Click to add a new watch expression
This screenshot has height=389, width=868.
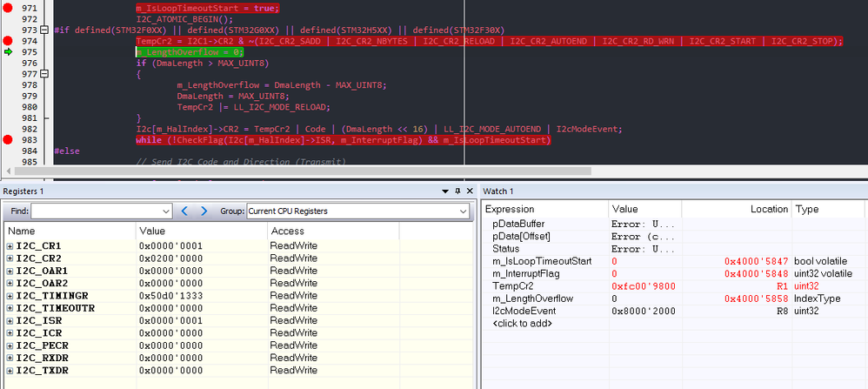pyautogui.click(x=522, y=324)
